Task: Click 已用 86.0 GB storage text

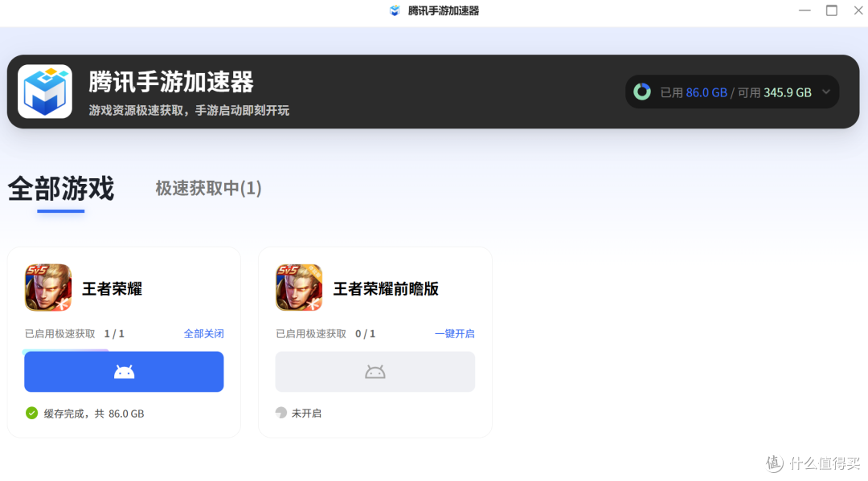Action: [694, 92]
